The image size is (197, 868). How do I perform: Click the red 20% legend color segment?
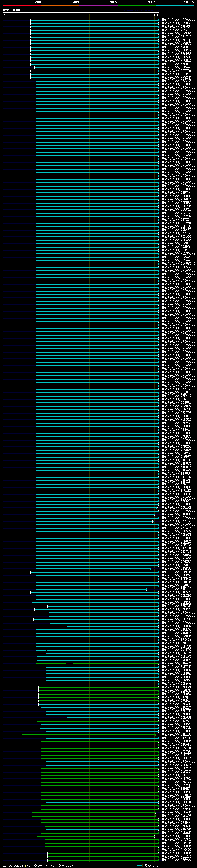pyautogui.click(x=22, y=6)
